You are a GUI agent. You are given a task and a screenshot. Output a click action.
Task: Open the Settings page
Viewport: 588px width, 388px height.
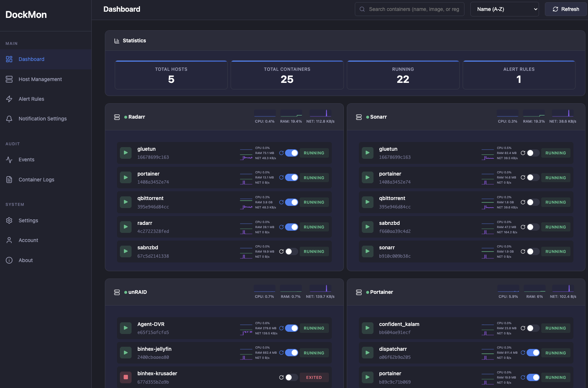pos(28,220)
